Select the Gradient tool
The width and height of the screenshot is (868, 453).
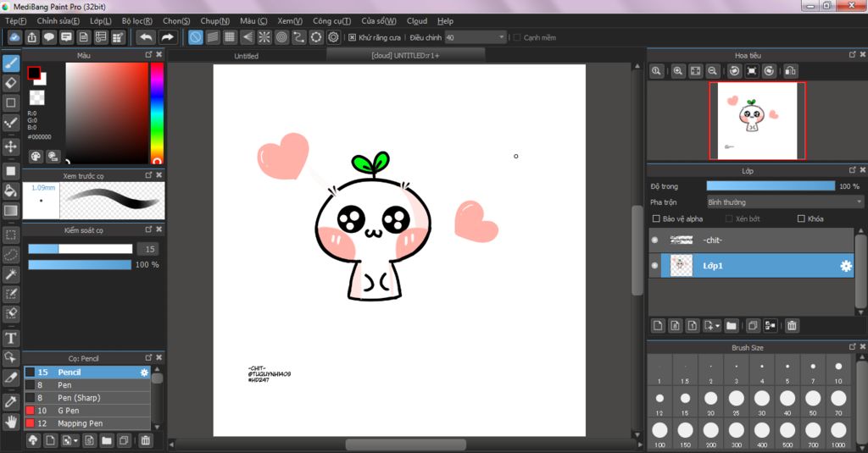(x=11, y=210)
